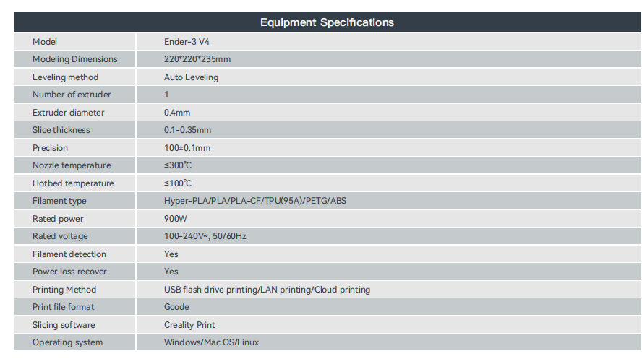
Task: Click the Power loss recover label
Action: click(69, 272)
